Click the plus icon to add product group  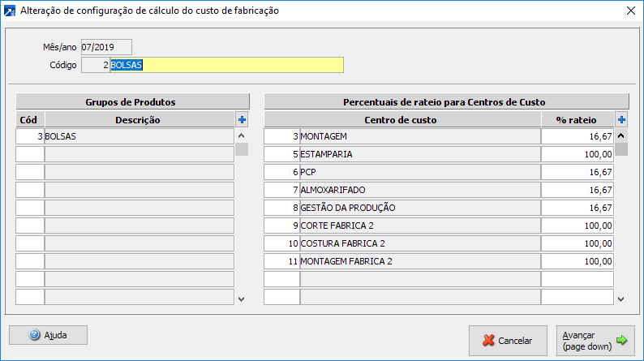click(x=241, y=120)
